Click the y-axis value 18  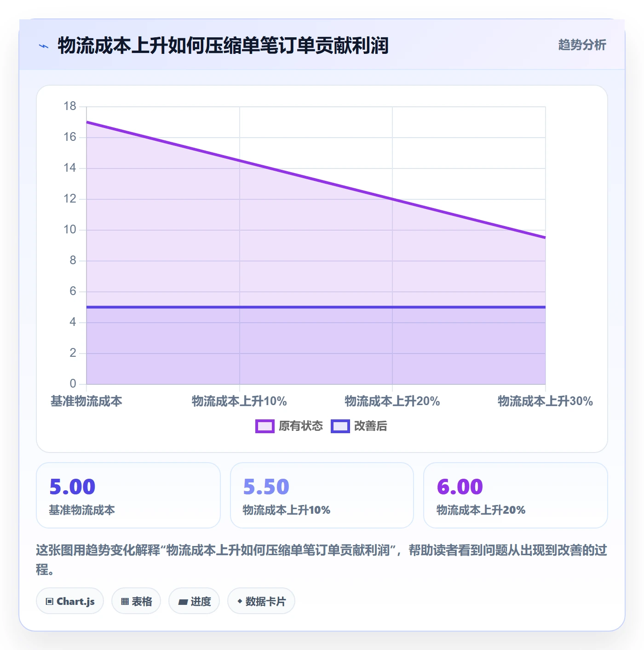point(70,106)
